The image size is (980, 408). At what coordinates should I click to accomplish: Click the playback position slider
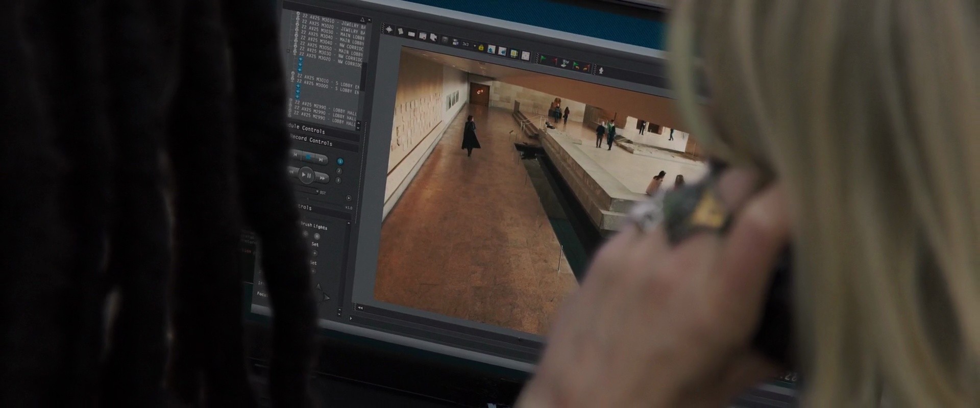(307, 191)
